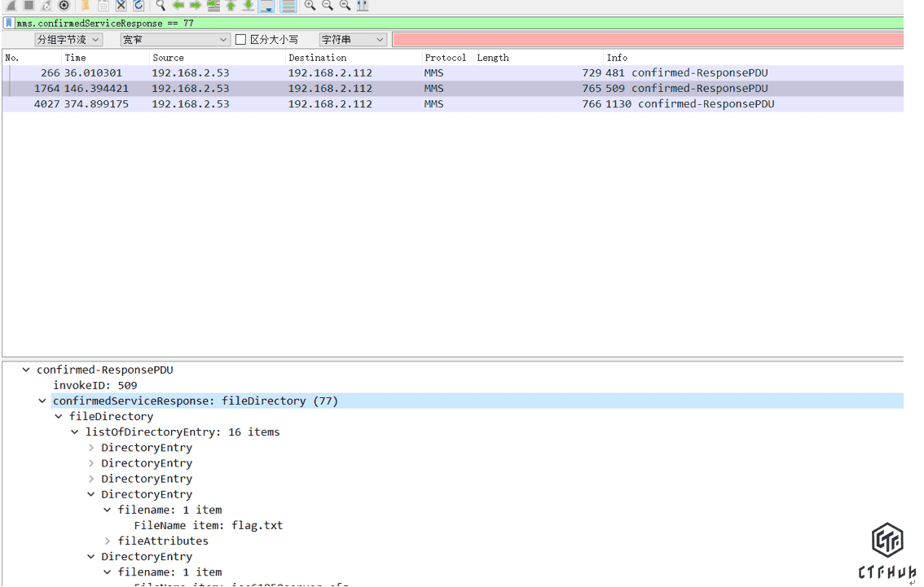The image size is (924, 587).
Task: Open the 字符串 search type dropdown
Action: 352,39
